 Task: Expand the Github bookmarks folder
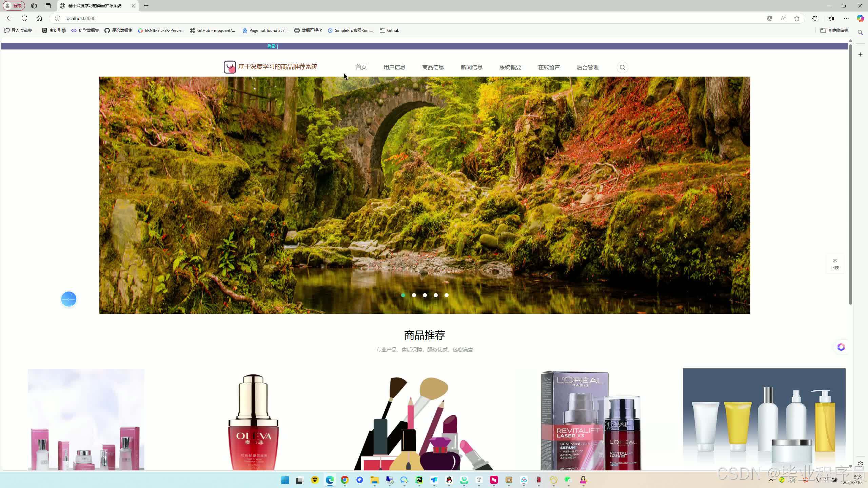point(390,30)
